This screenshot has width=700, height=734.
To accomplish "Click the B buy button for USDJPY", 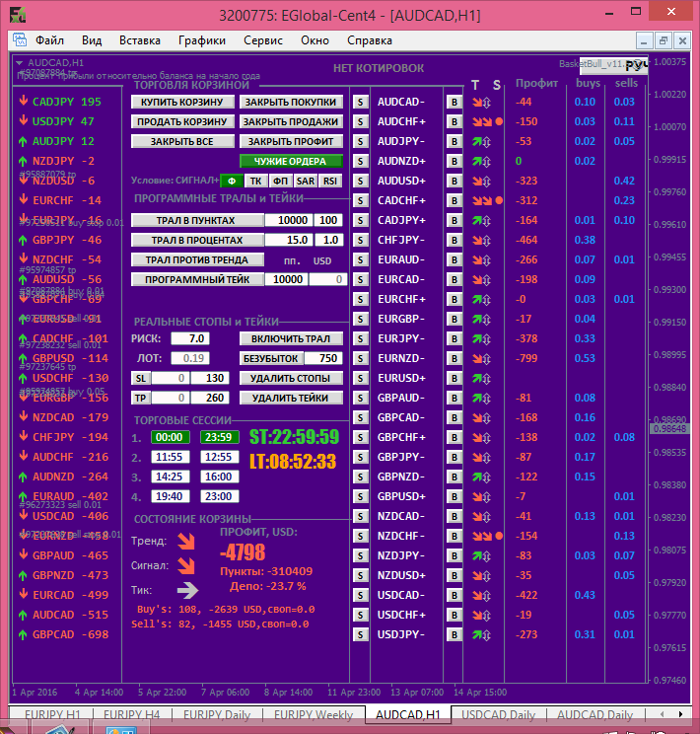I will coord(454,634).
